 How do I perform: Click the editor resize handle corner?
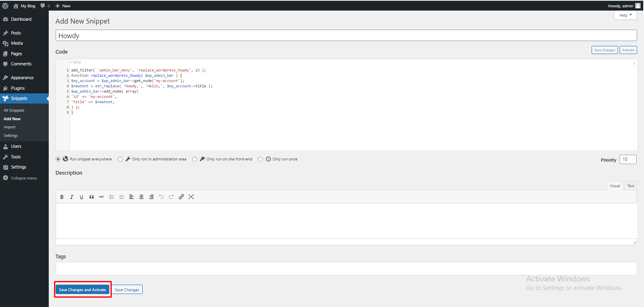pos(634,242)
